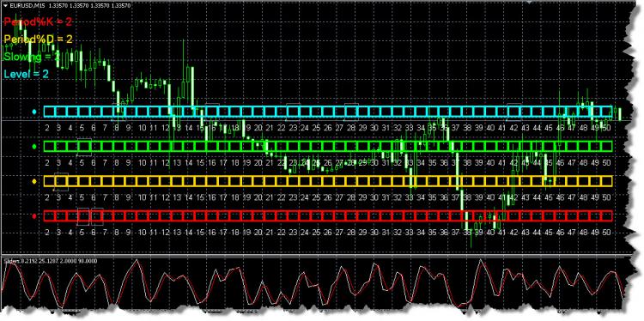This screenshot has width=644, height=321.
Task: Set red Period%K slider to box 11
Action: 154,216
